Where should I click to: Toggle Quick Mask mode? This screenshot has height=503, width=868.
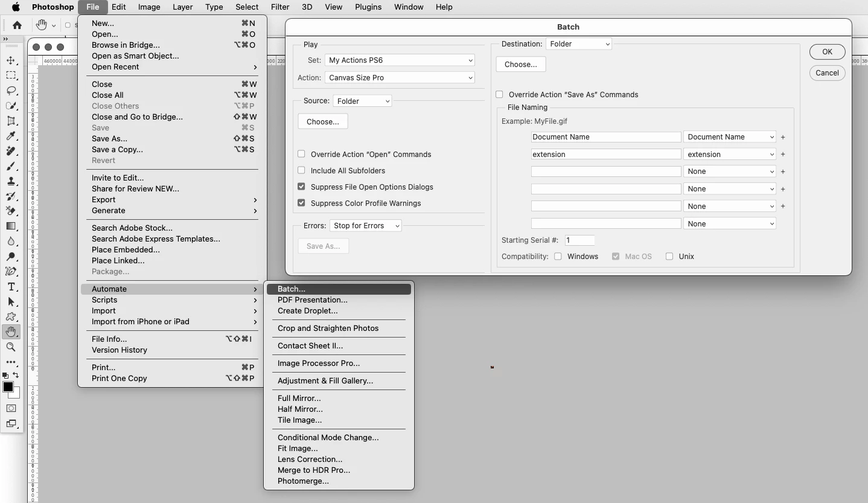[x=11, y=408]
